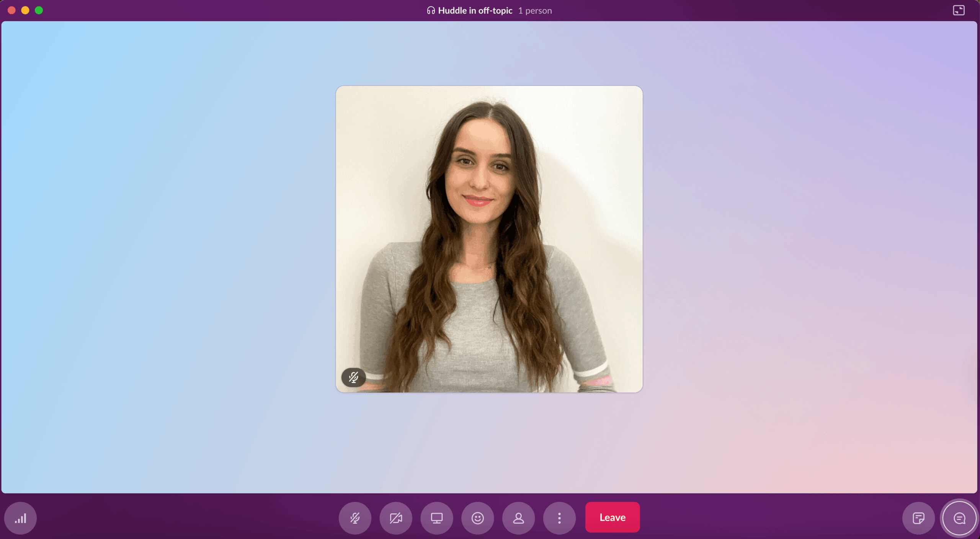This screenshot has height=539, width=980.
Task: Click the '1 person' participant count
Action: (x=535, y=11)
